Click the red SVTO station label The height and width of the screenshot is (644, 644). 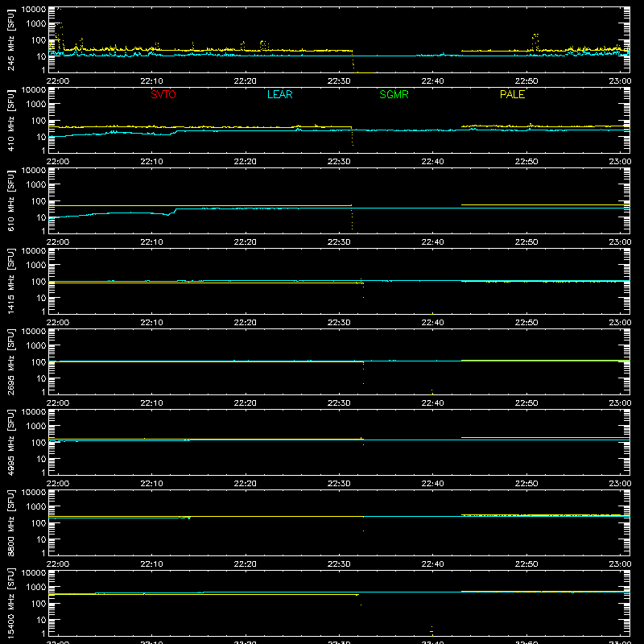tap(163, 94)
